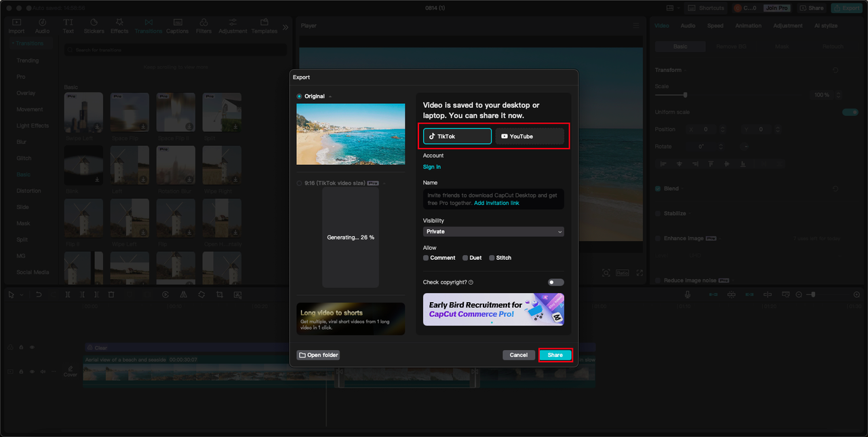Screen dimensions: 868x437
Task: Expand the arrow next to 9:16 TikTok size
Action: tap(384, 183)
